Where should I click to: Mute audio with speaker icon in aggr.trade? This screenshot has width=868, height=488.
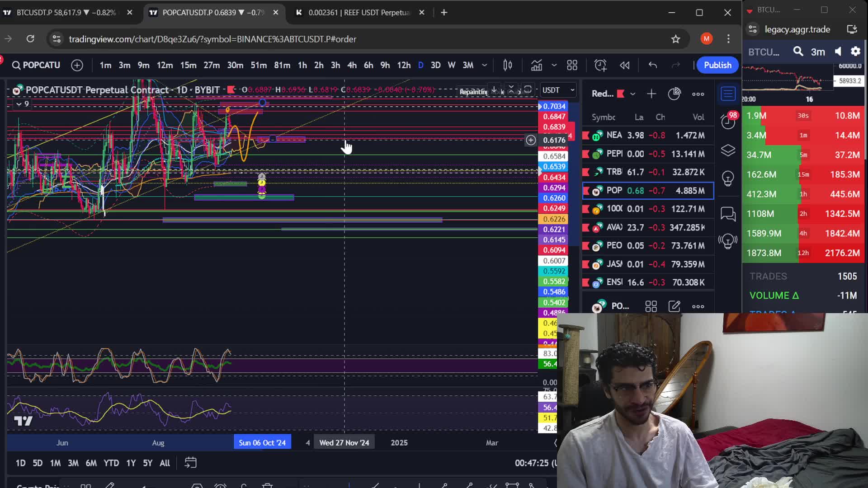(x=838, y=52)
